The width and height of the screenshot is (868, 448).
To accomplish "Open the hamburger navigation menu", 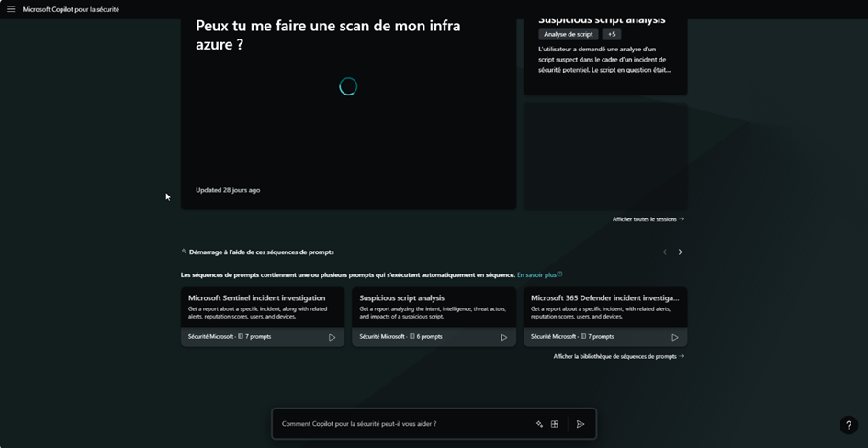I will [x=12, y=9].
